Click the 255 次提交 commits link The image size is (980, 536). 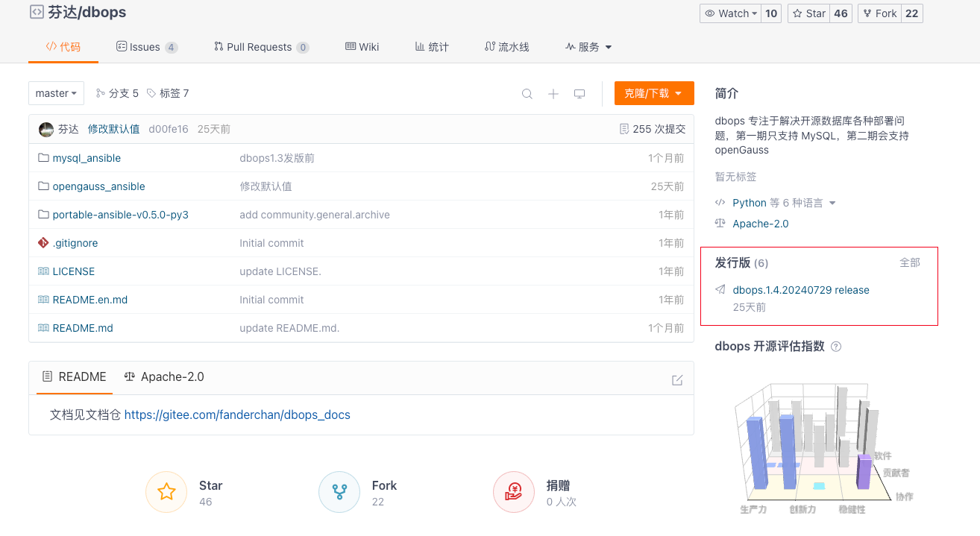pyautogui.click(x=653, y=129)
